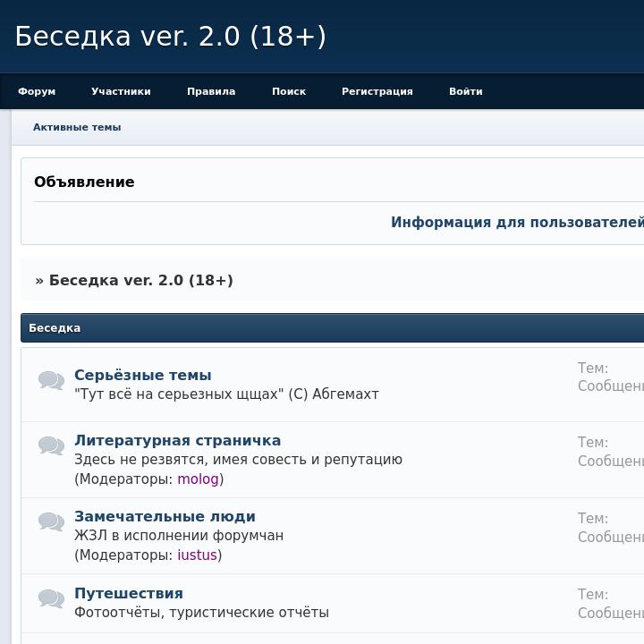Viewport: 644px width, 644px height.
Task: Click the speech bubble icon beside Путешествия
Action: tap(51, 598)
